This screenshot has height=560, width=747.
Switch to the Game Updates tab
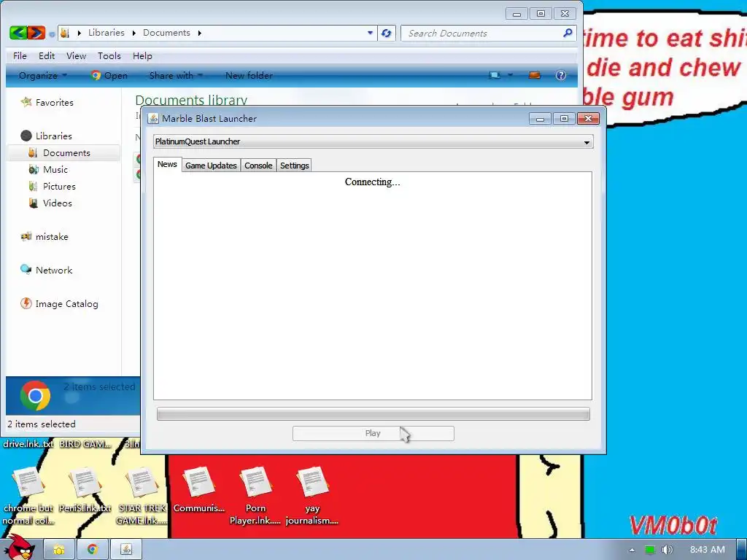tap(211, 166)
